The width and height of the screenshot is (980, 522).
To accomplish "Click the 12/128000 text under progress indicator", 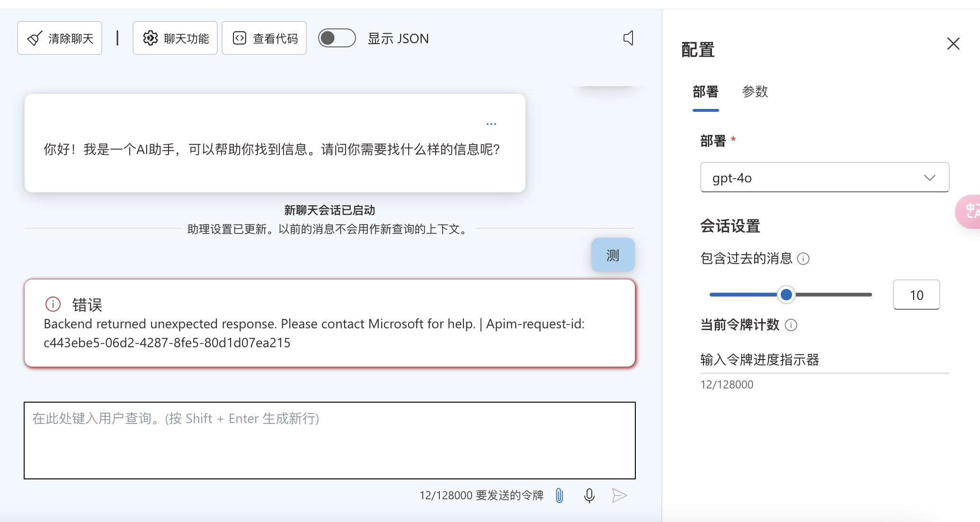I will [727, 385].
